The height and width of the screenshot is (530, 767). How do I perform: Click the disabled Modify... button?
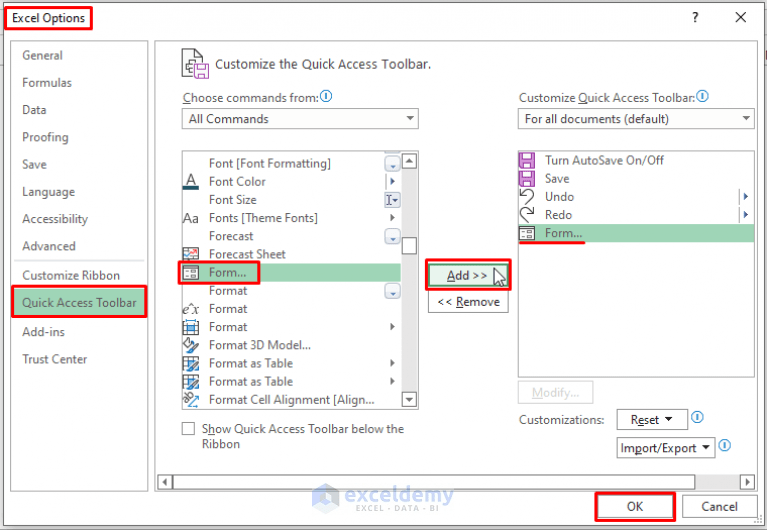pyautogui.click(x=556, y=392)
